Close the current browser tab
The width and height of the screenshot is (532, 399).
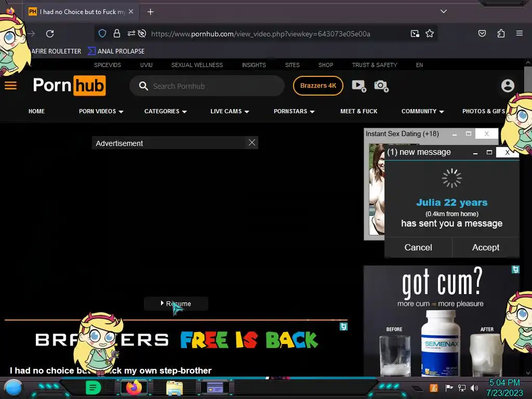coord(131,11)
